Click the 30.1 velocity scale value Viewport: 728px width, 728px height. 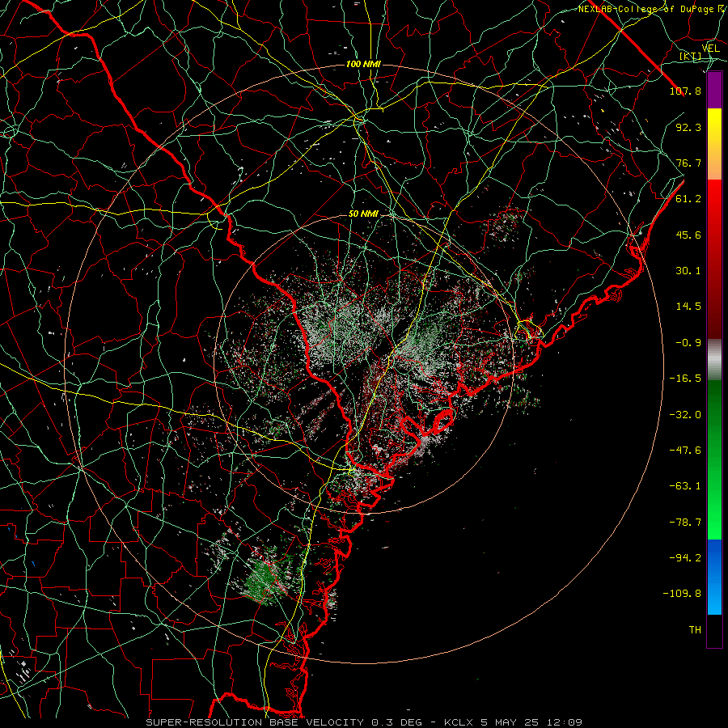coord(688,271)
